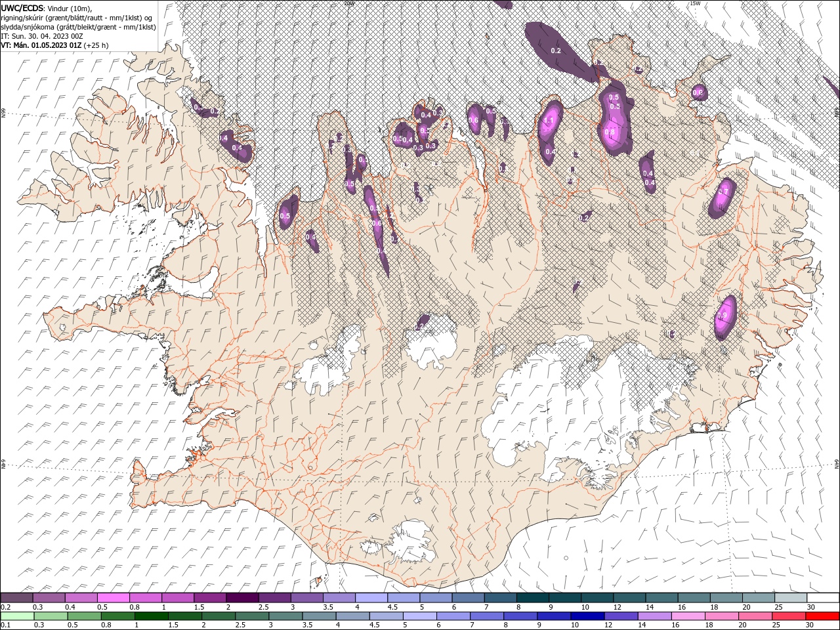The width and height of the screenshot is (840, 630).
Task: Click the lower legend swatch starting at 0.5
Action: point(84,616)
